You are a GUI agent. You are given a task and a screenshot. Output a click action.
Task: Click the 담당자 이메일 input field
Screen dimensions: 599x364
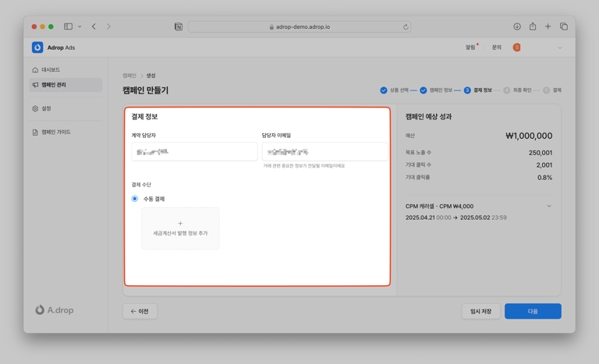click(324, 151)
